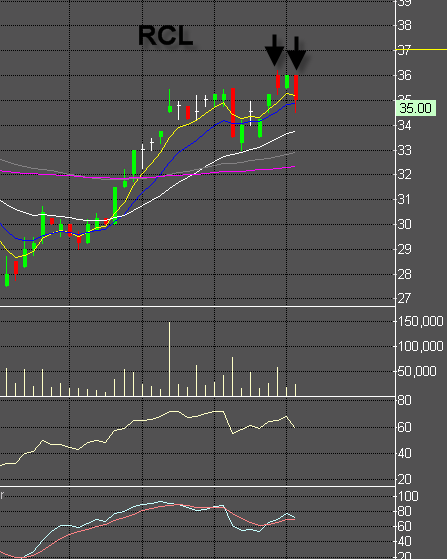The width and height of the screenshot is (447, 559).
Task: Click the 27 price axis label
Action: 404,298
